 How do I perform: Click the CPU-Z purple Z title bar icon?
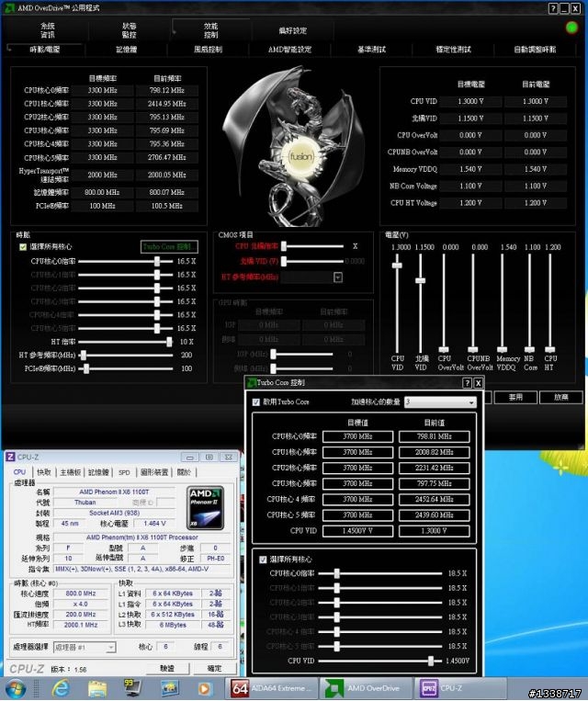tap(10, 457)
